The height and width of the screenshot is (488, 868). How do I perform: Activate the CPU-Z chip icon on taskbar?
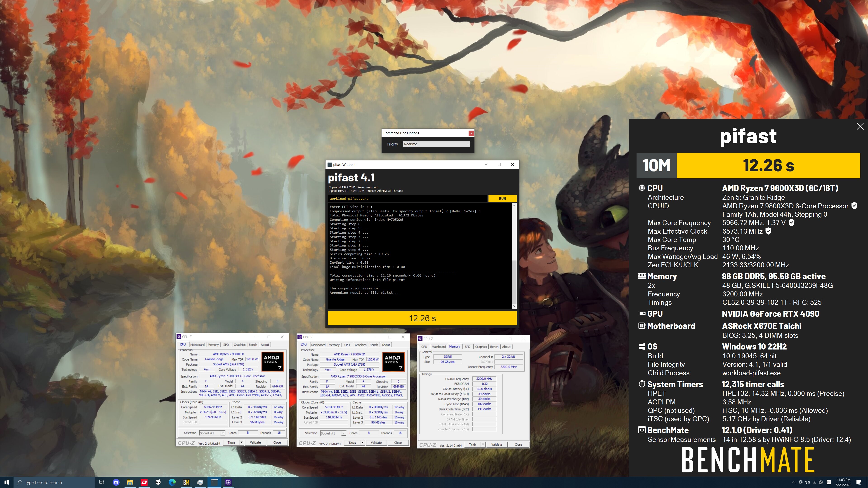[228, 482]
